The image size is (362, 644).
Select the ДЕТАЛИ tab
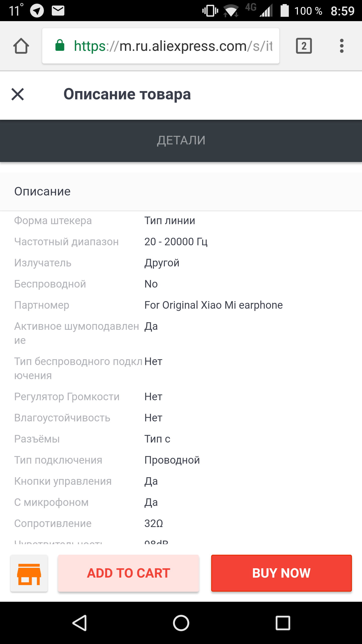pos(181,140)
